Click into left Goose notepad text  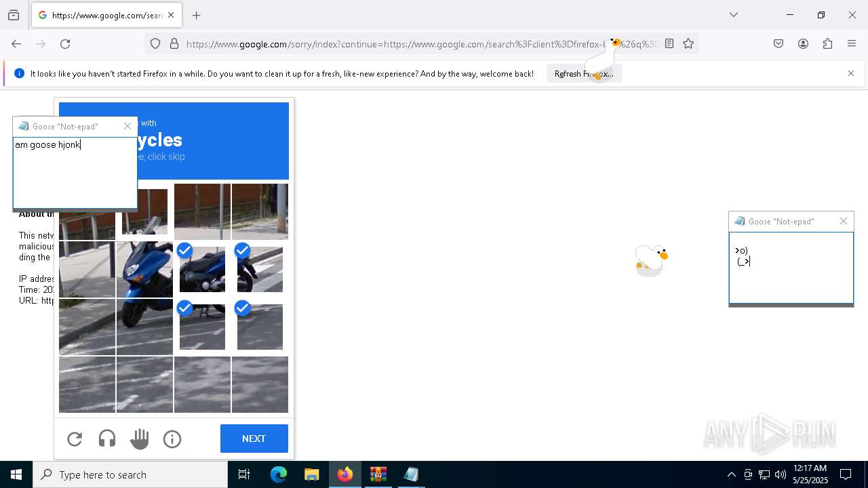click(x=75, y=173)
